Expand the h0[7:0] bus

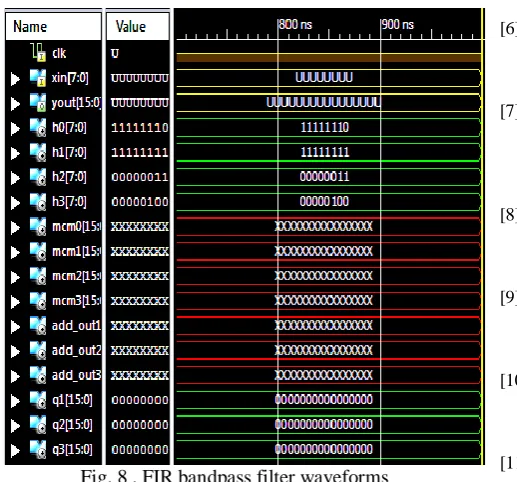15,129
